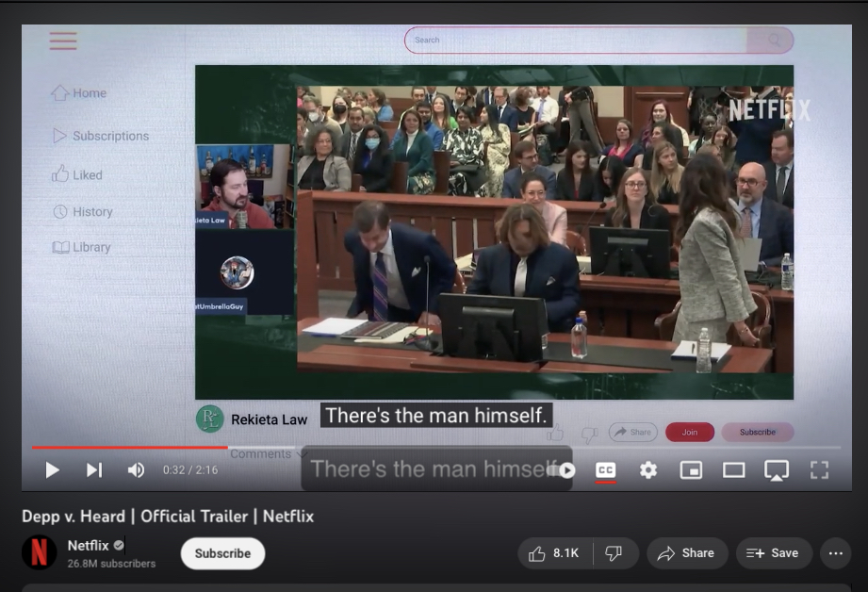Open the player settings gear
Image resolution: width=868 pixels, height=592 pixels.
coord(648,470)
